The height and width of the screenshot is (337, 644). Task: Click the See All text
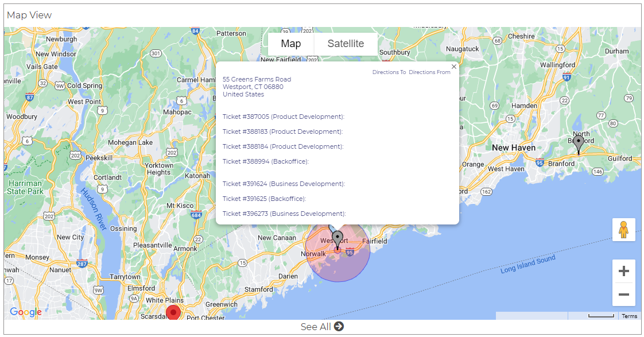[x=316, y=327]
